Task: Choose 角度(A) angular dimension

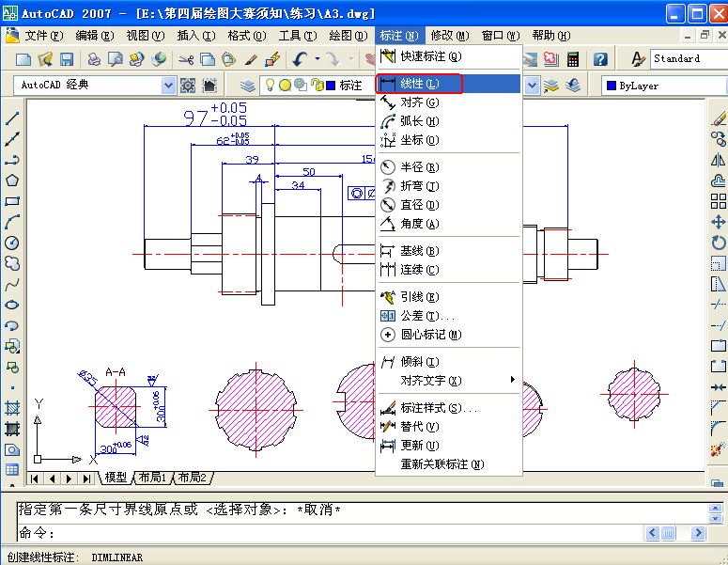Action: click(x=448, y=224)
